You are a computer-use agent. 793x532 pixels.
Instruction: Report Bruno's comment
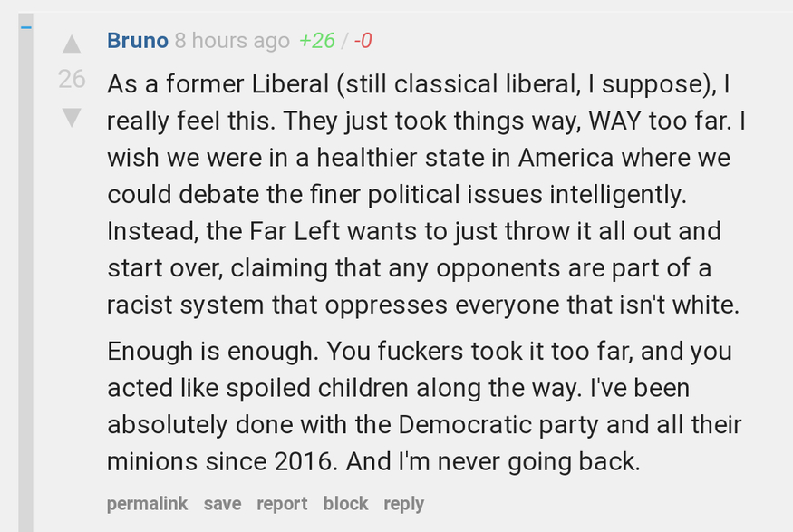click(282, 504)
